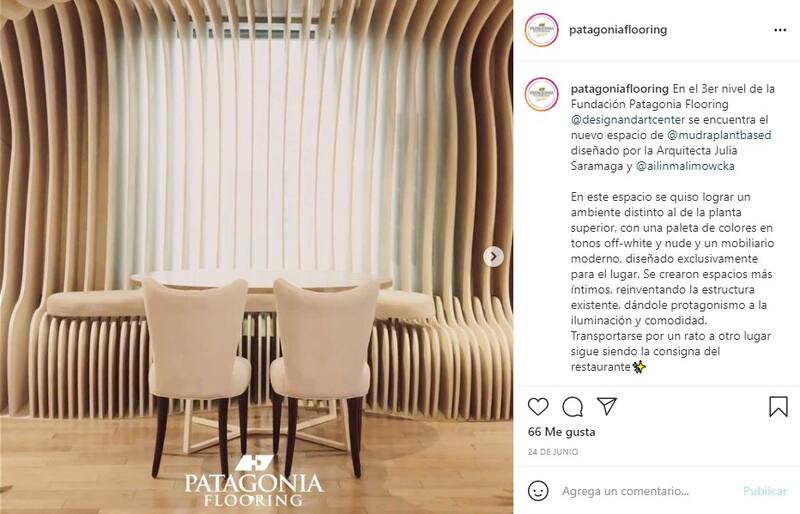Share the post with paper plane icon

[607, 406]
